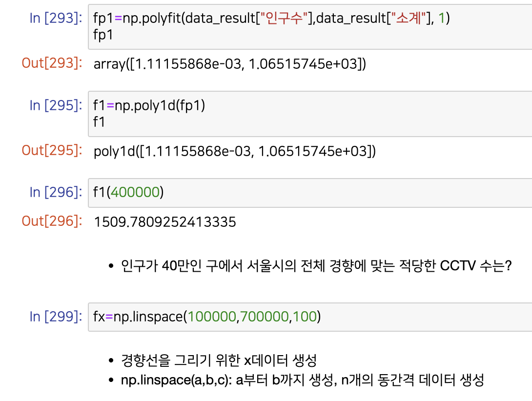Click the np.polyfit code cell In [293]
532x401 pixels.
[x=310, y=27]
